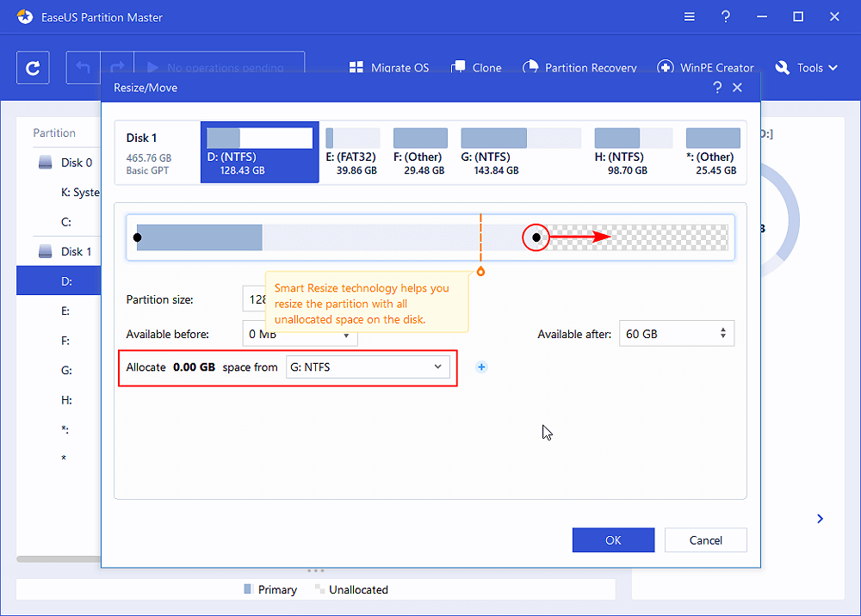Open Partition Recovery

point(579,67)
